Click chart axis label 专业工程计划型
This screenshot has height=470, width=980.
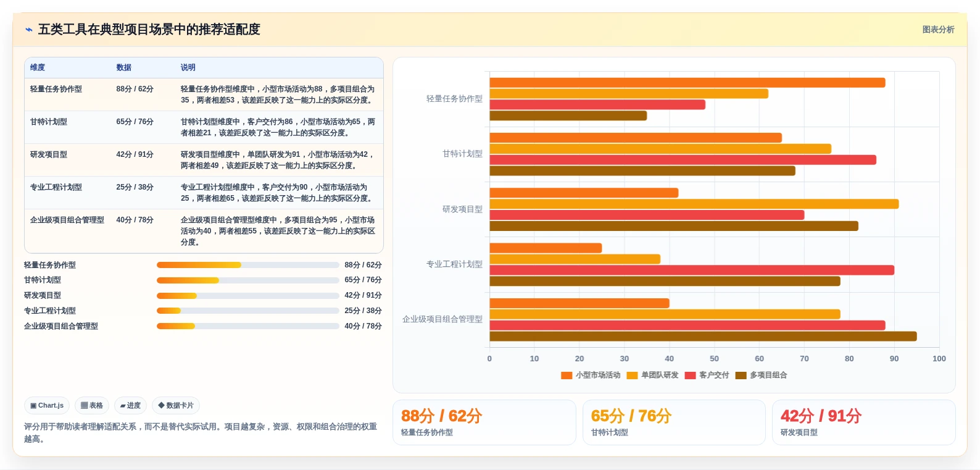454,264
